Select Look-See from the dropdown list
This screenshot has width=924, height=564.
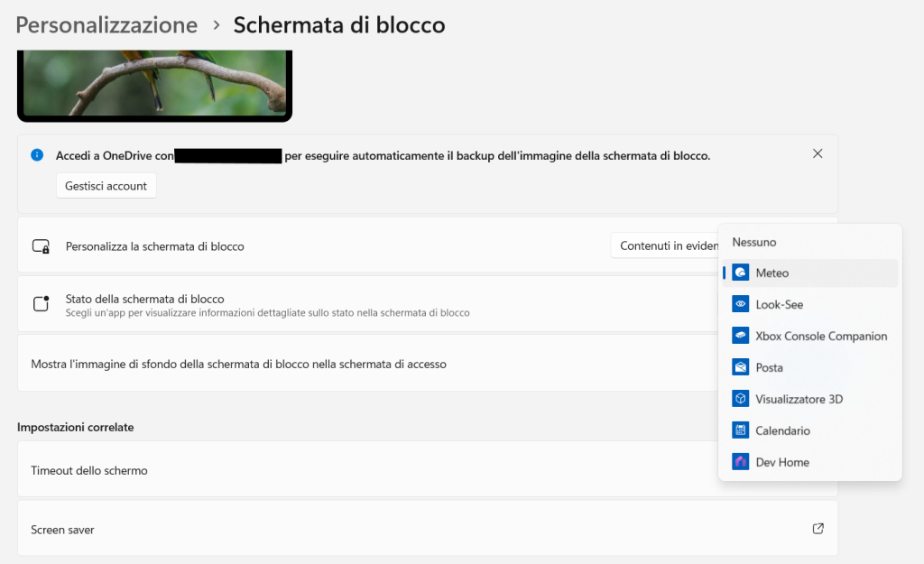click(x=780, y=304)
